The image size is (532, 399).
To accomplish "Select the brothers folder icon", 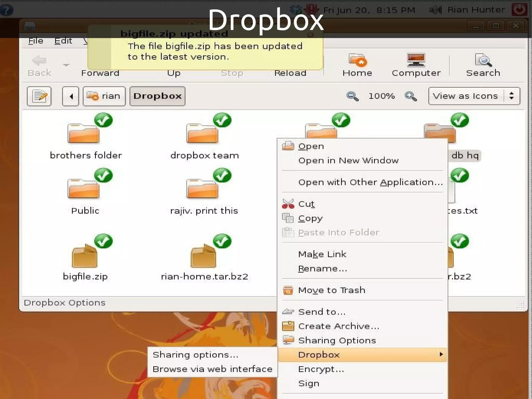I will pos(84,133).
